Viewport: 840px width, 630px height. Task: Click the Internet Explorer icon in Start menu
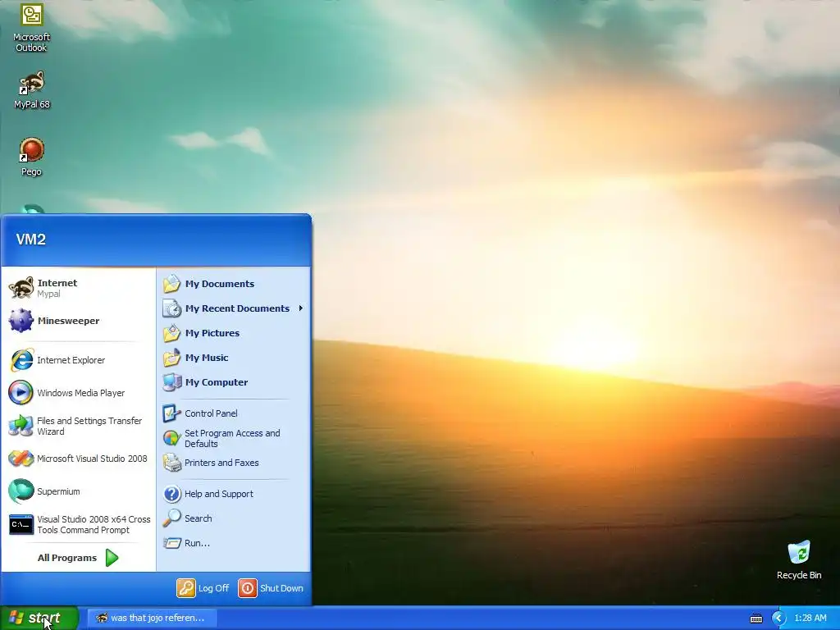point(21,360)
